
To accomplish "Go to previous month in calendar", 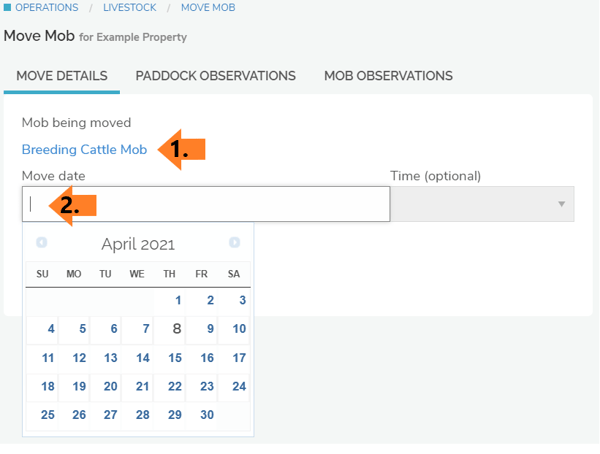I will click(42, 243).
